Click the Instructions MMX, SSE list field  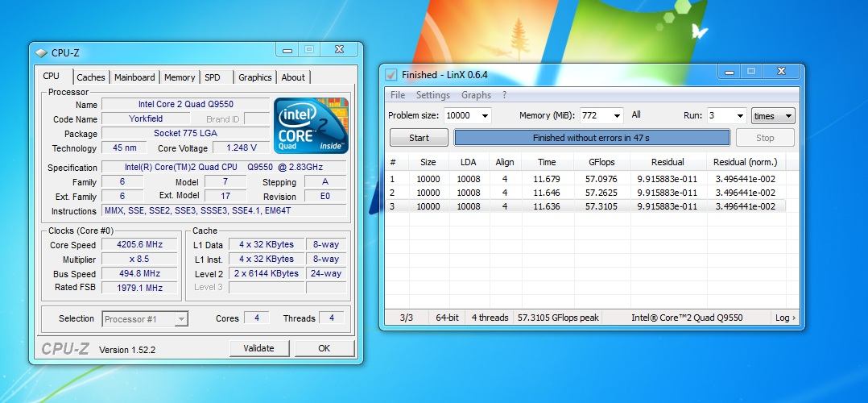tap(224, 210)
